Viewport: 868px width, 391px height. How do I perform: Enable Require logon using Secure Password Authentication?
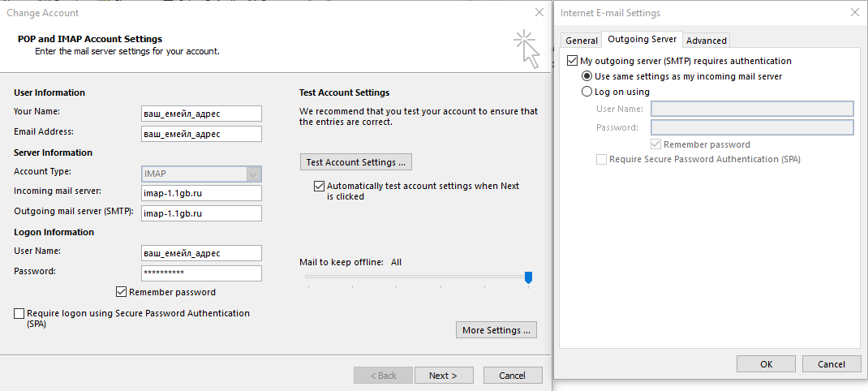(x=19, y=313)
